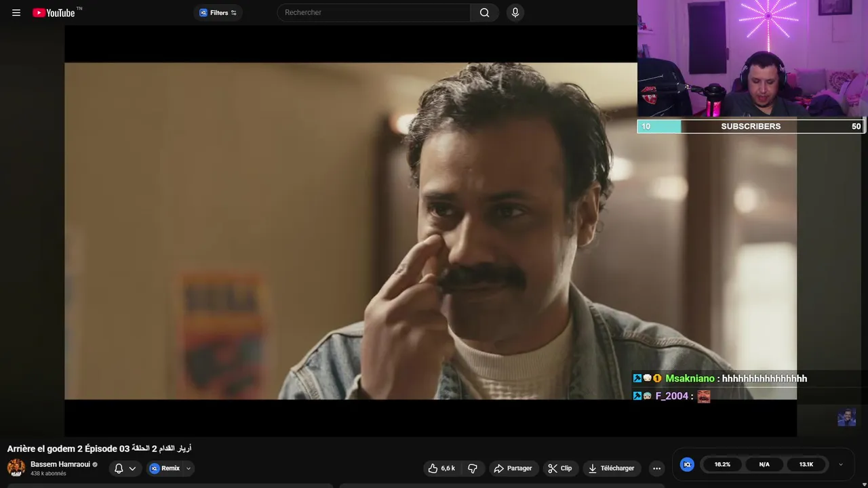Click the 13.1K stat pill

(806, 464)
